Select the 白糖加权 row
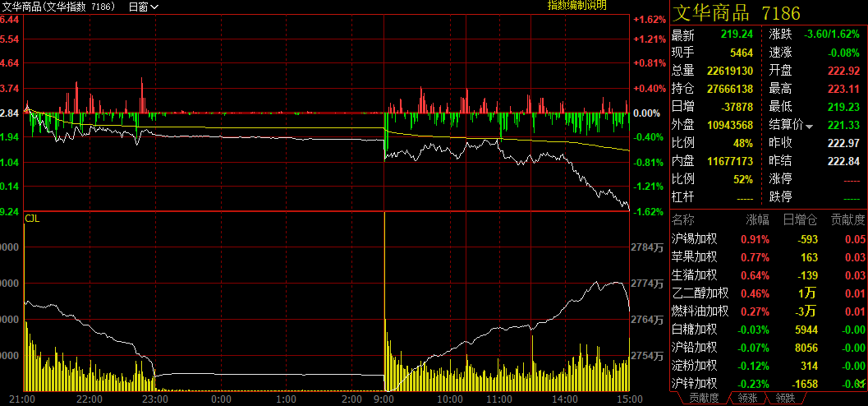The width and height of the screenshot is (868, 406). tap(695, 329)
